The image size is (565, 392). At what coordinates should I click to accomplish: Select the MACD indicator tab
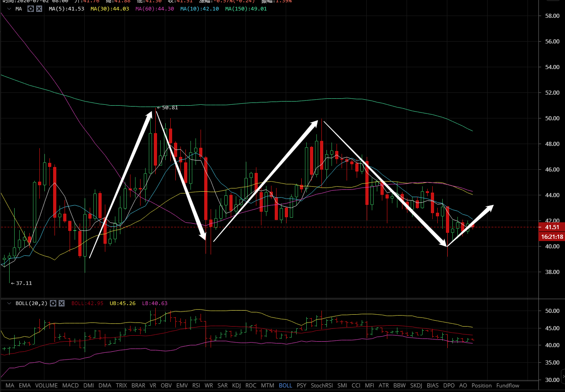click(71, 386)
